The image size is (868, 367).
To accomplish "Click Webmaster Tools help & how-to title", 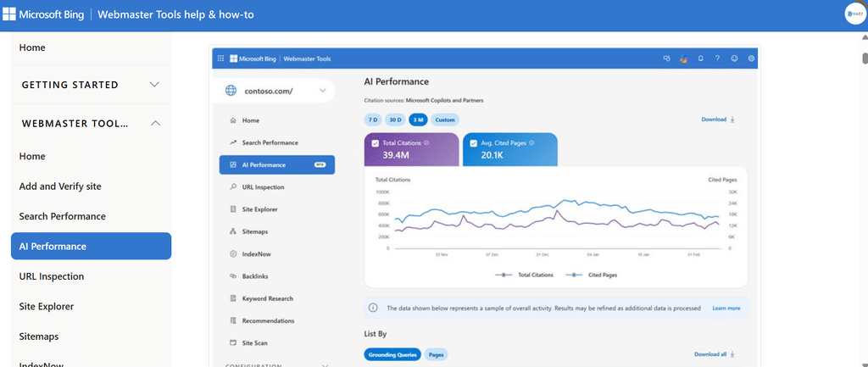I will coord(175,14).
